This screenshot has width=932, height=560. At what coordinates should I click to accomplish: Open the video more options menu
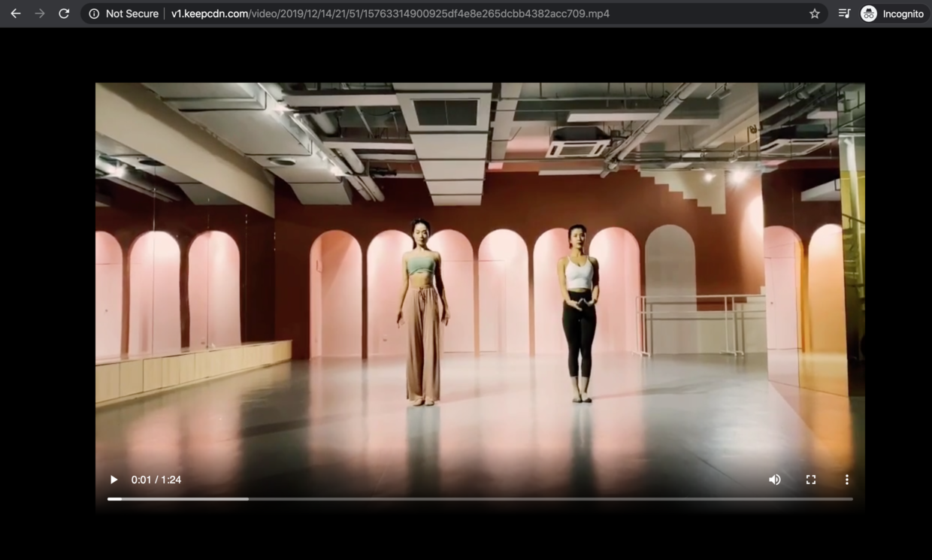(x=846, y=480)
